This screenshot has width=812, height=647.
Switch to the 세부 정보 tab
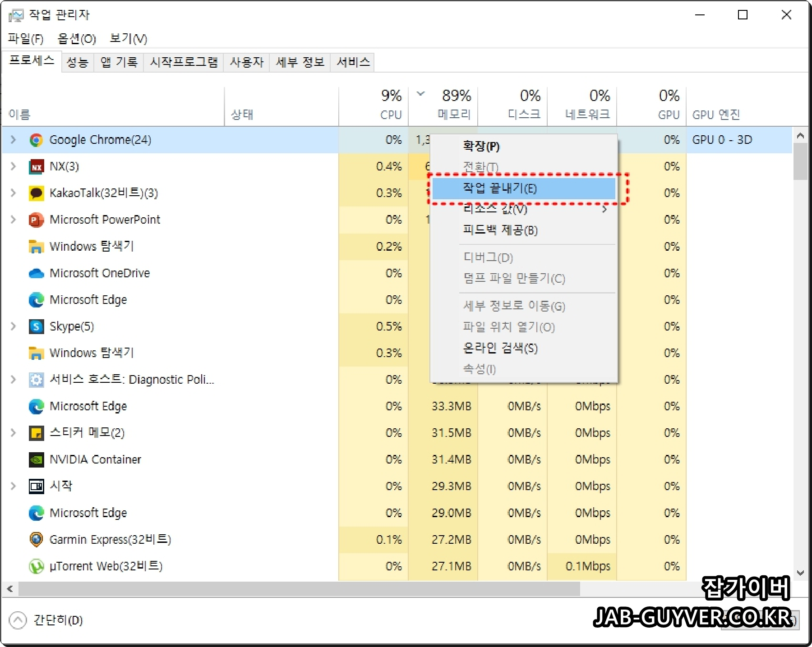[x=300, y=62]
